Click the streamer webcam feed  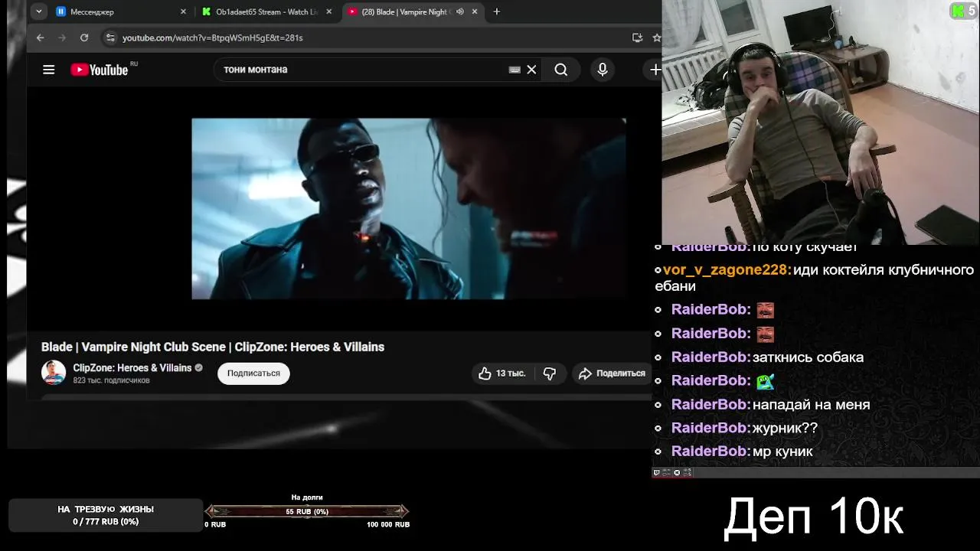(821, 122)
